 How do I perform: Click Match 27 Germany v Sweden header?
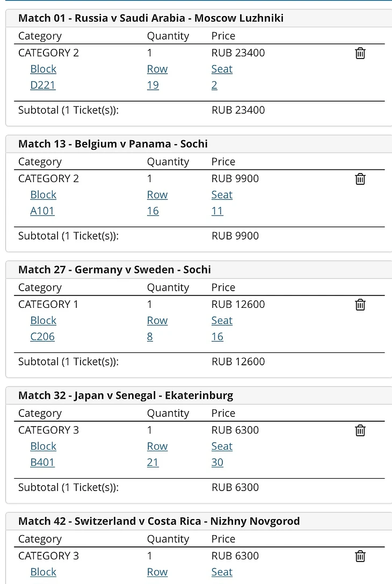click(114, 270)
